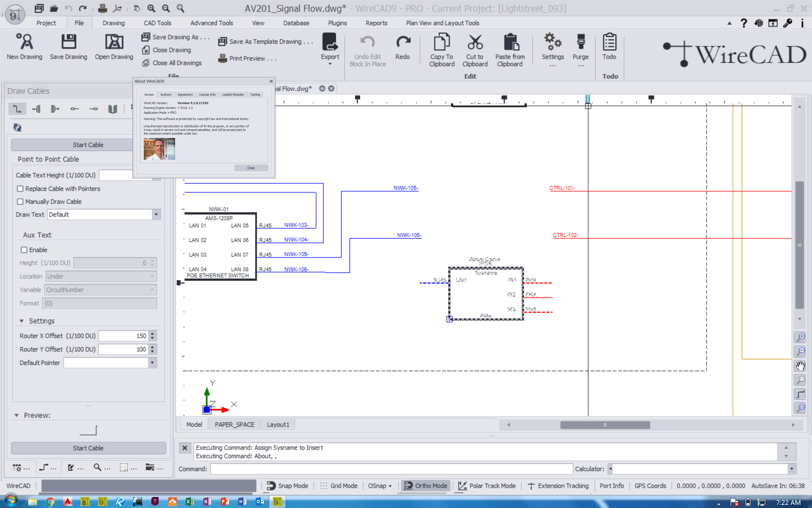812x508 pixels.
Task: Click the search magnifier icon at panel bottom
Action: [97, 467]
